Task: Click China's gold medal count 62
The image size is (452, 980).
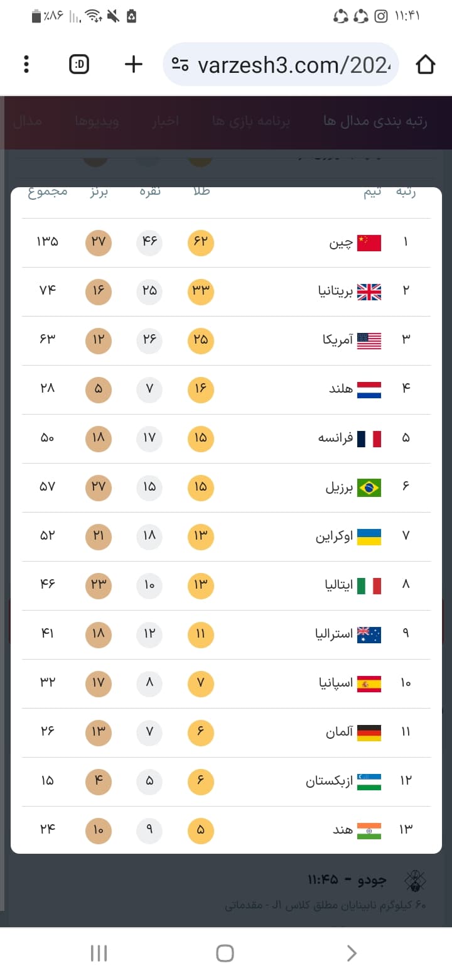Action: 201,242
